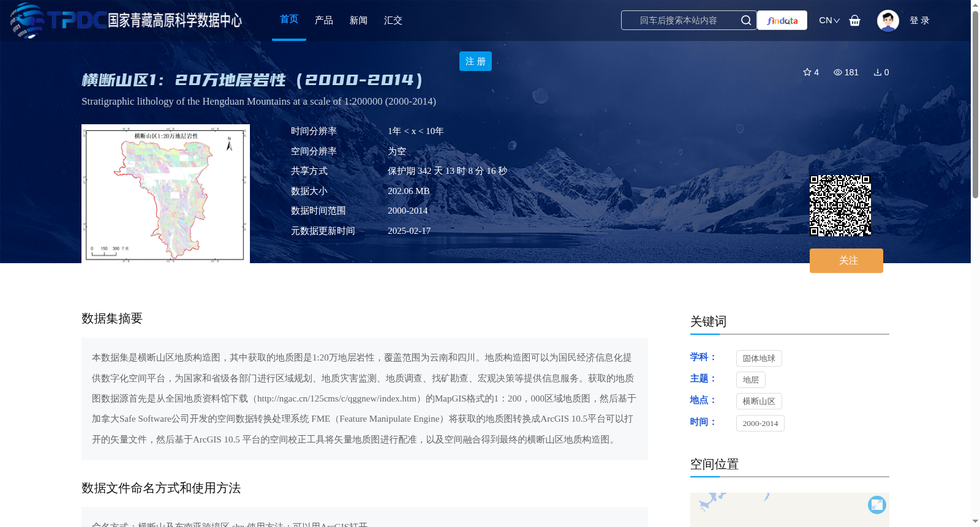Click the metadata update date 2025-02-17
This screenshot has height=527, width=980.
click(x=409, y=231)
